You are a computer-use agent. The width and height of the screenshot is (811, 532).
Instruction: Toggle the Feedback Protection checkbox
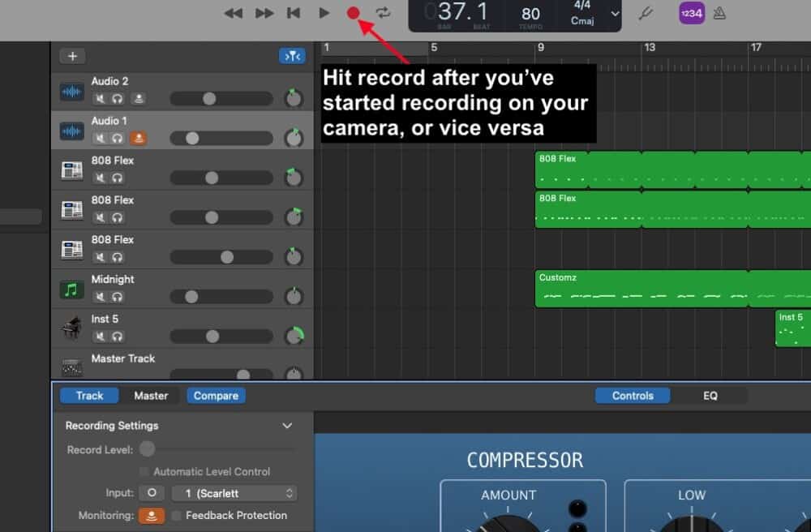click(x=176, y=516)
